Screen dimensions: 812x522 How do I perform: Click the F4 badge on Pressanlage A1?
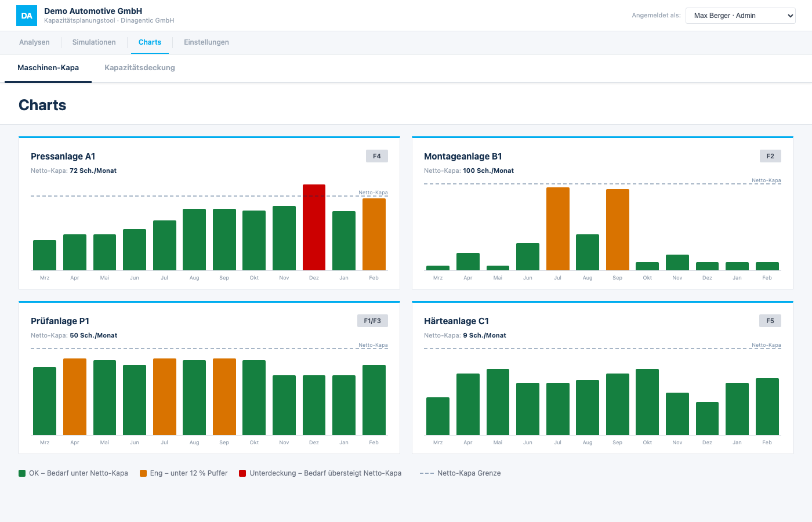377,156
